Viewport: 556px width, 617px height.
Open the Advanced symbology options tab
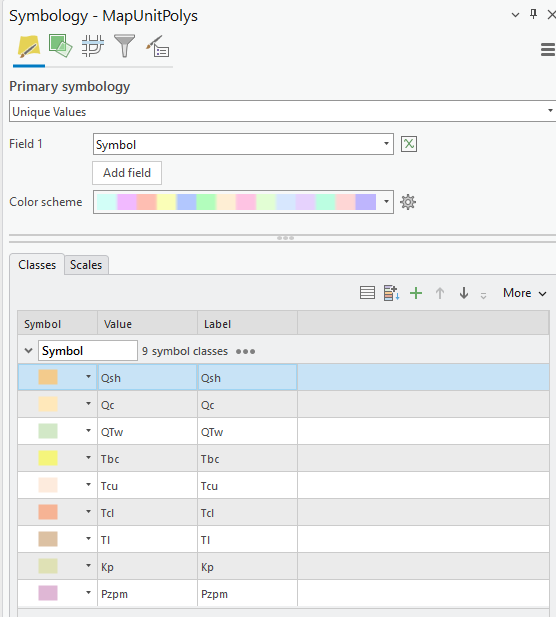tap(157, 46)
